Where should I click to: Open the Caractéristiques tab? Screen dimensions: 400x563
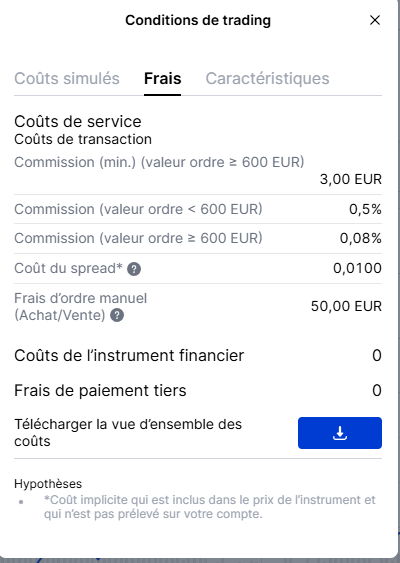coord(267,79)
